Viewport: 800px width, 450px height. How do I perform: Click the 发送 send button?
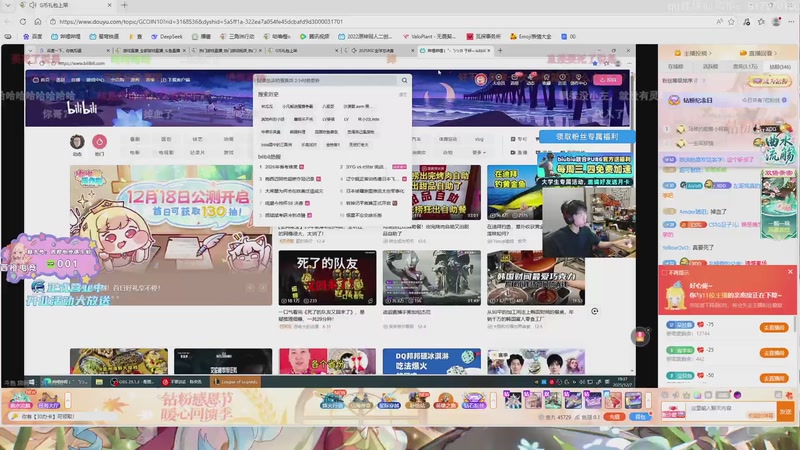click(x=785, y=411)
